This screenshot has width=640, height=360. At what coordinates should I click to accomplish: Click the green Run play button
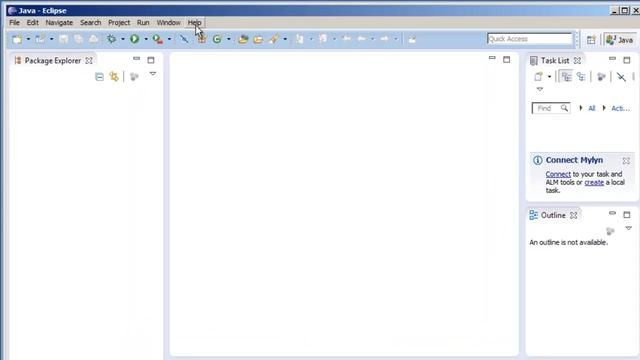click(134, 39)
